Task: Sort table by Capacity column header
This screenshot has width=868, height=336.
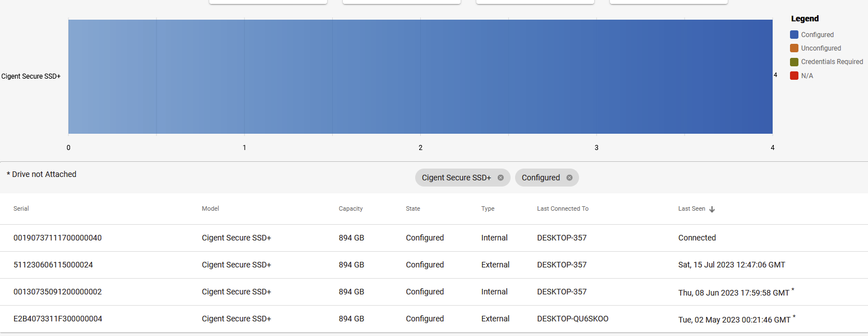Action: 351,208
